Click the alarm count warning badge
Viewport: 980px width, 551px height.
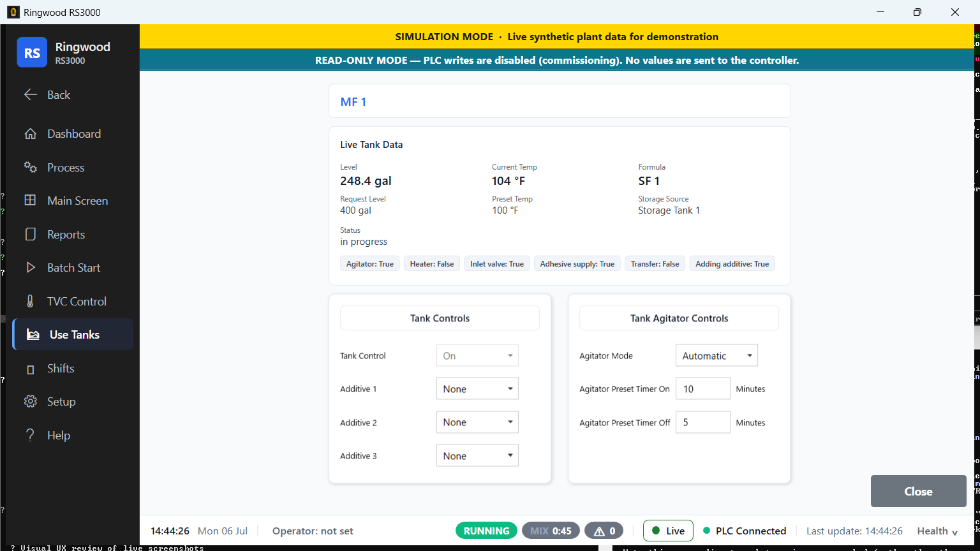tap(604, 531)
